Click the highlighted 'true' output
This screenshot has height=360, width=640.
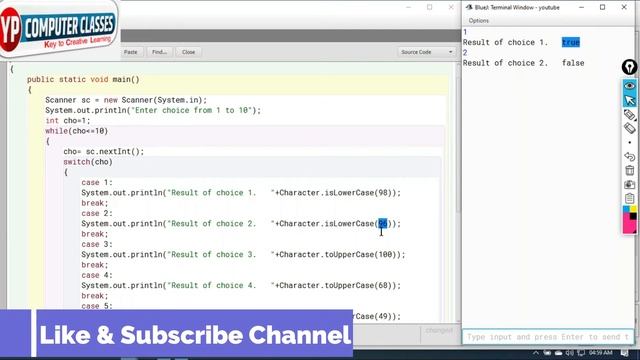click(571, 42)
